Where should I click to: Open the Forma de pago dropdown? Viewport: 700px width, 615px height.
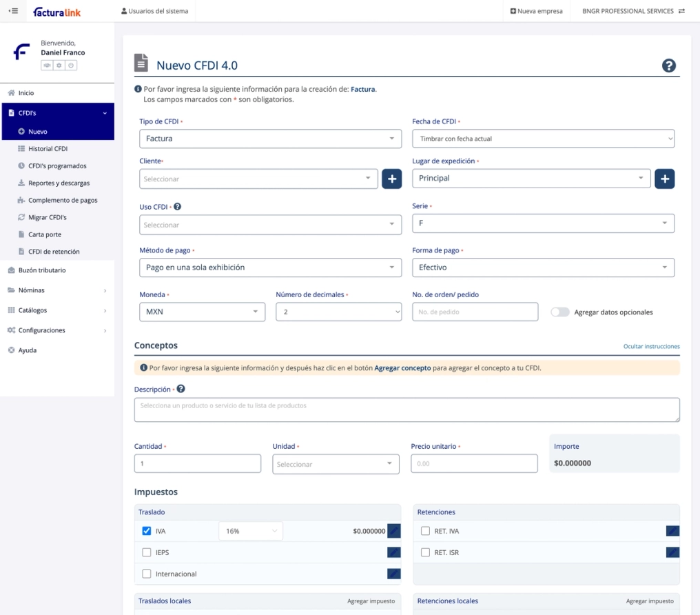[543, 268]
